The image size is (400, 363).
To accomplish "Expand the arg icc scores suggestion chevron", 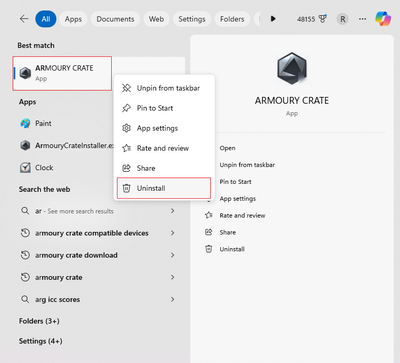I will (172, 299).
